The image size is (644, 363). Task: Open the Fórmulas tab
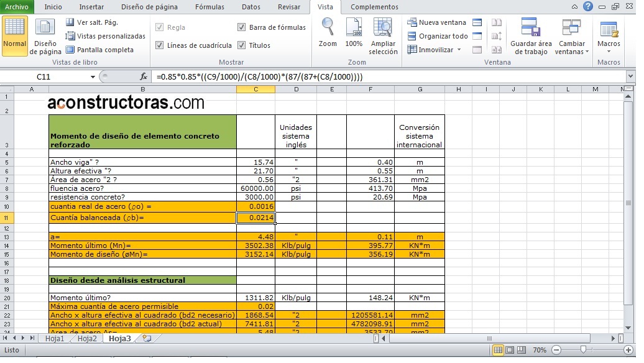coord(209,7)
